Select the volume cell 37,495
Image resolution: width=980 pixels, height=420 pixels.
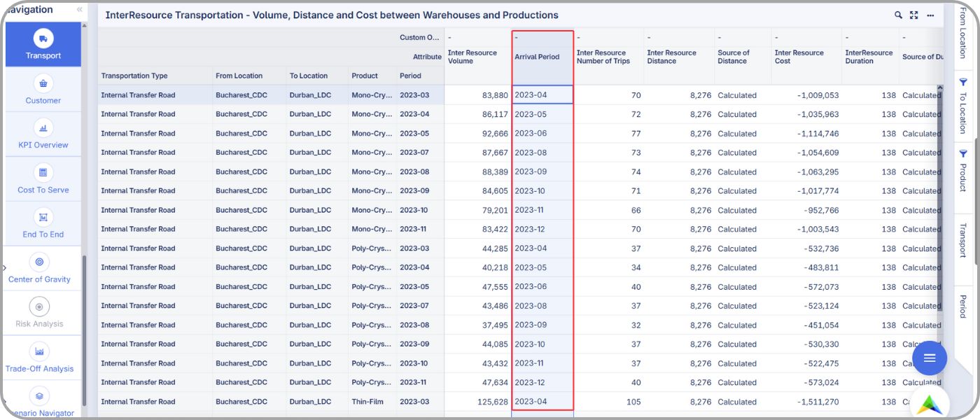(478, 325)
